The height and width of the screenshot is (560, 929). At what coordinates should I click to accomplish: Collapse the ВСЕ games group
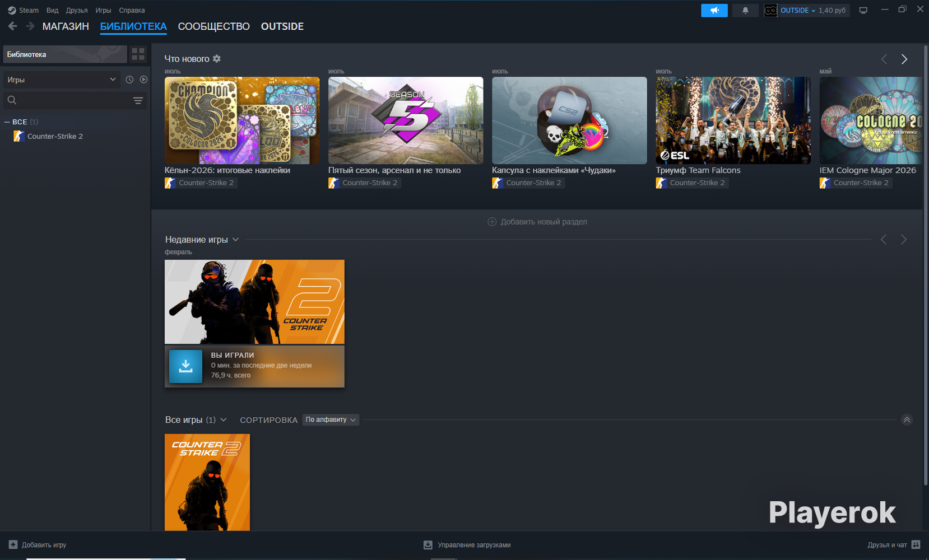coord(7,122)
